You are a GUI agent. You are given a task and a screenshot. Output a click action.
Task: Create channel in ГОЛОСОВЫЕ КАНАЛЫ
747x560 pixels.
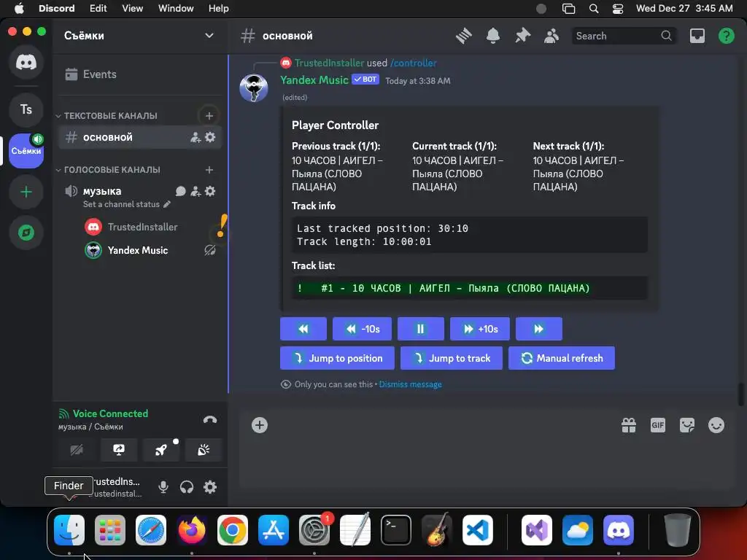(209, 170)
